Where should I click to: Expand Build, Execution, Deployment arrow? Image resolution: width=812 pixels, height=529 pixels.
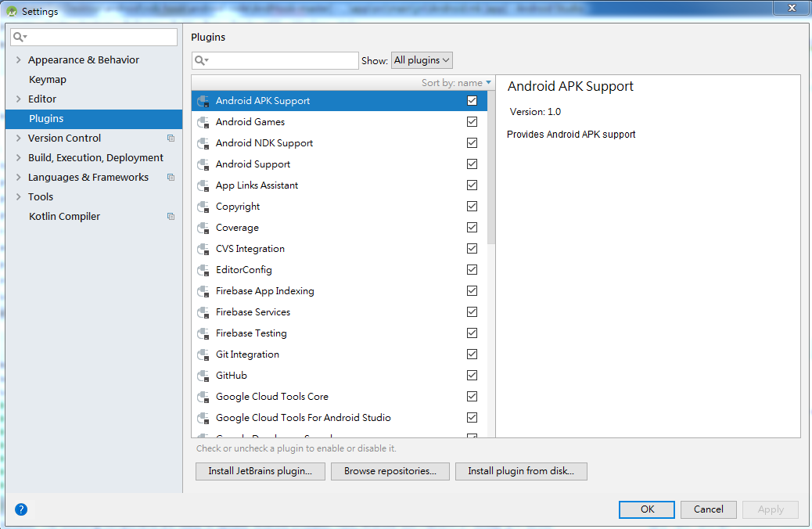(x=19, y=157)
